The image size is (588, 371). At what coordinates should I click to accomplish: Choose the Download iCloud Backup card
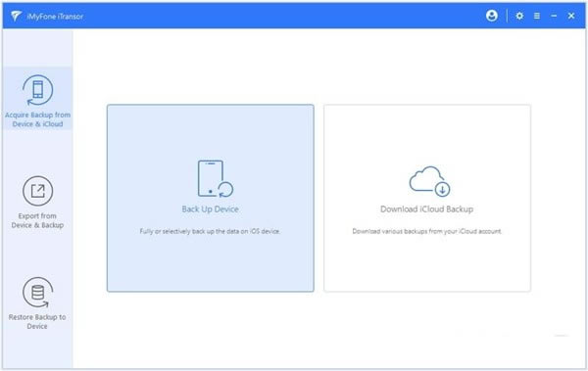pos(427,198)
